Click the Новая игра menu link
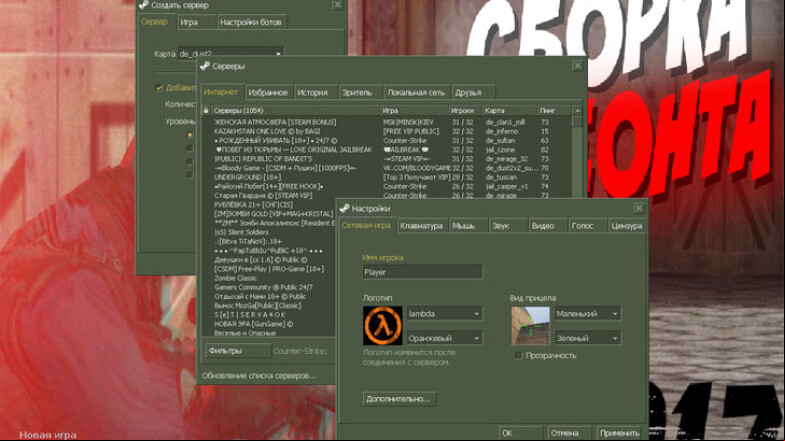 (48, 435)
